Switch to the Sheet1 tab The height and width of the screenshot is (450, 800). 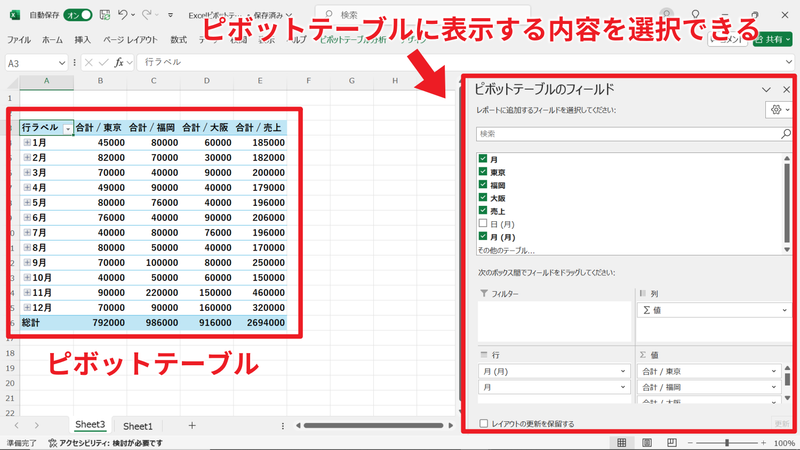[138, 426]
